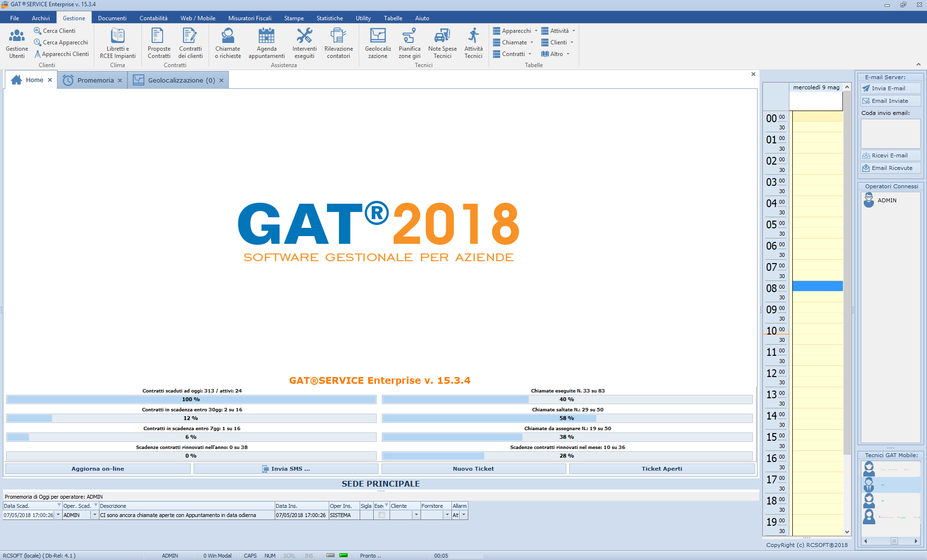Open Email Ricevute list
This screenshot has height=560, width=927.
(890, 168)
